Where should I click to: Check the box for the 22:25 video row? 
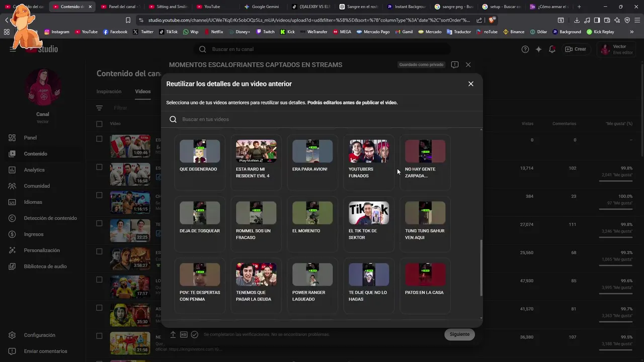tap(99, 223)
